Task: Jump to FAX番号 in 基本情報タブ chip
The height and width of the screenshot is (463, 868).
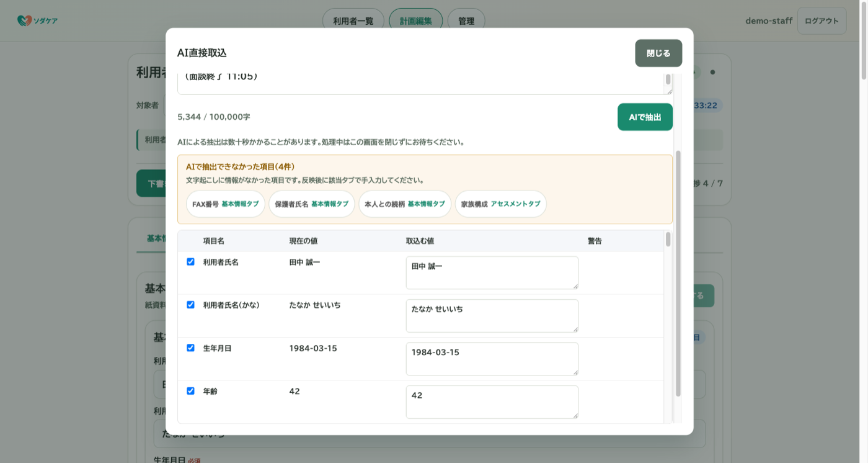Action: pyautogui.click(x=226, y=204)
